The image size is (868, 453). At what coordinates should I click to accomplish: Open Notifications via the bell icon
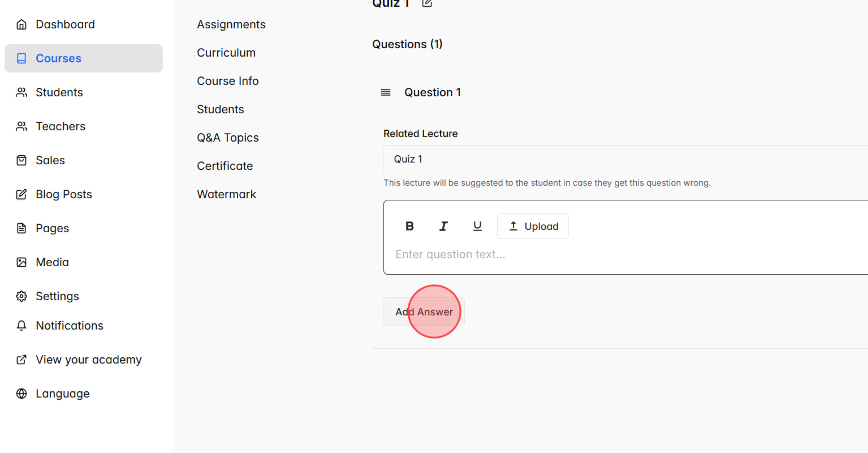[x=21, y=325]
